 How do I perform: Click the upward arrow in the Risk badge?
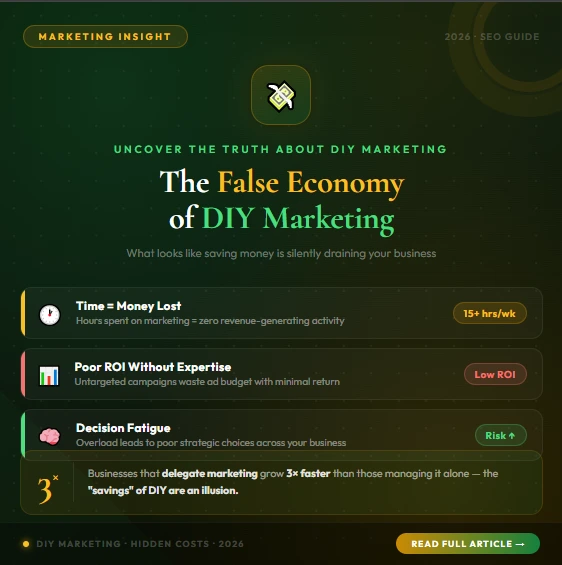tap(512, 436)
